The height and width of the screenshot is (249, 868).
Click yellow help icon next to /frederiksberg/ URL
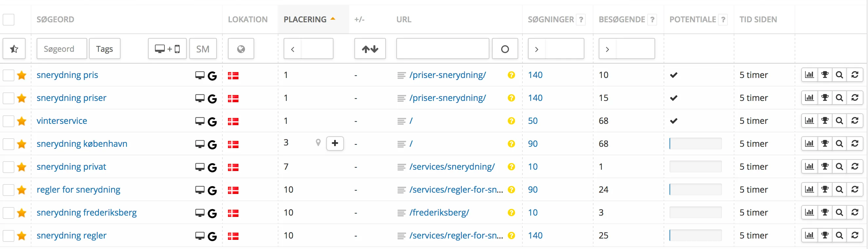coord(511,212)
